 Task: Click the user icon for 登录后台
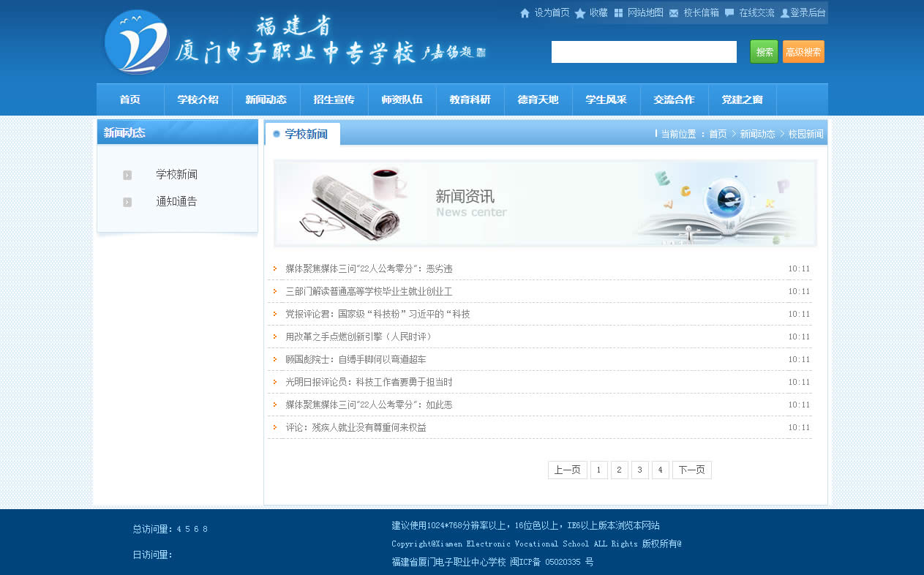point(785,13)
